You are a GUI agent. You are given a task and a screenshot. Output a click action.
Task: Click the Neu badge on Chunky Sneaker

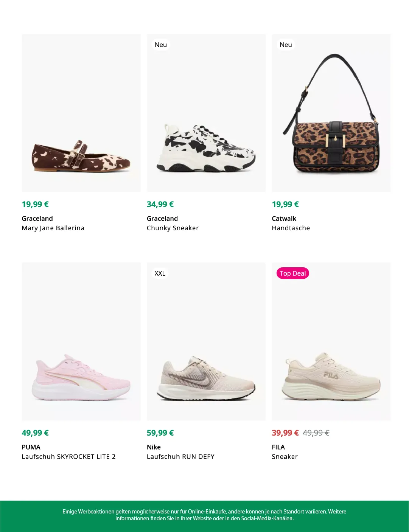click(x=160, y=45)
